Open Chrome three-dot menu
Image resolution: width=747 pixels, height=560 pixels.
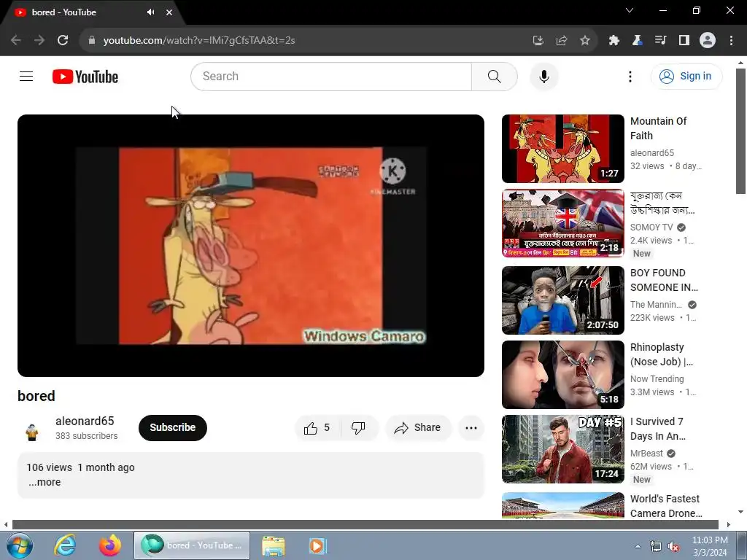pos(731,40)
